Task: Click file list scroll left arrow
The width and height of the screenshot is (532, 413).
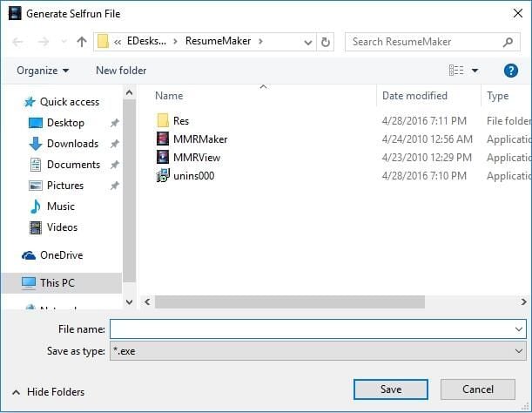Action: tap(147, 302)
